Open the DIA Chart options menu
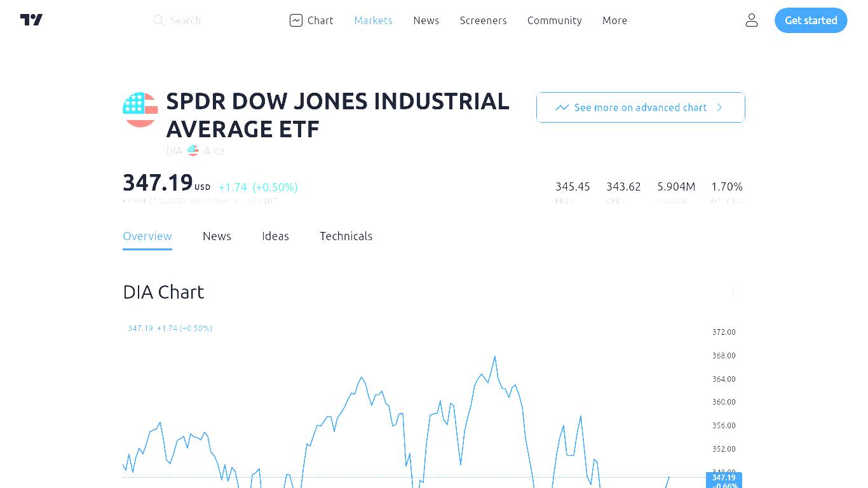Screen dimensions: 868x488 733,292
